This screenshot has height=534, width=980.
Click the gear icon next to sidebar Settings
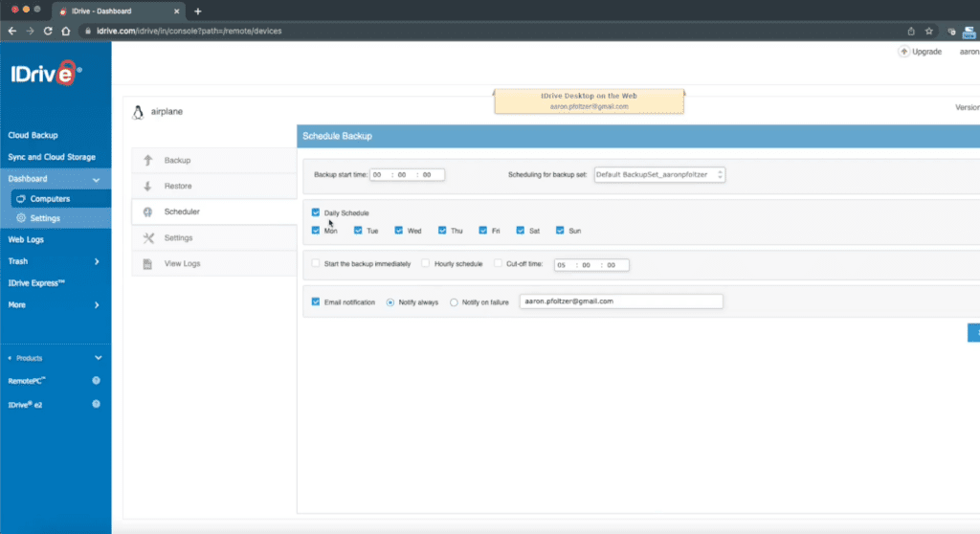pyautogui.click(x=21, y=218)
